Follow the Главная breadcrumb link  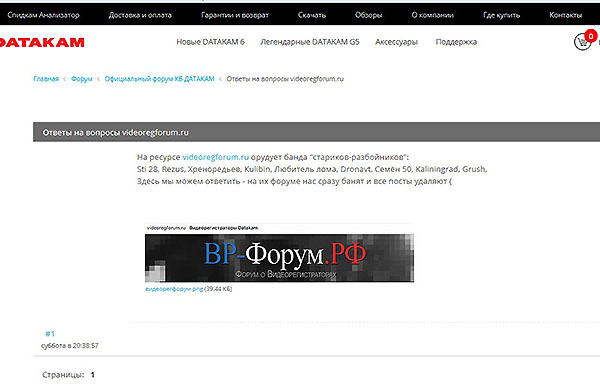click(x=46, y=78)
